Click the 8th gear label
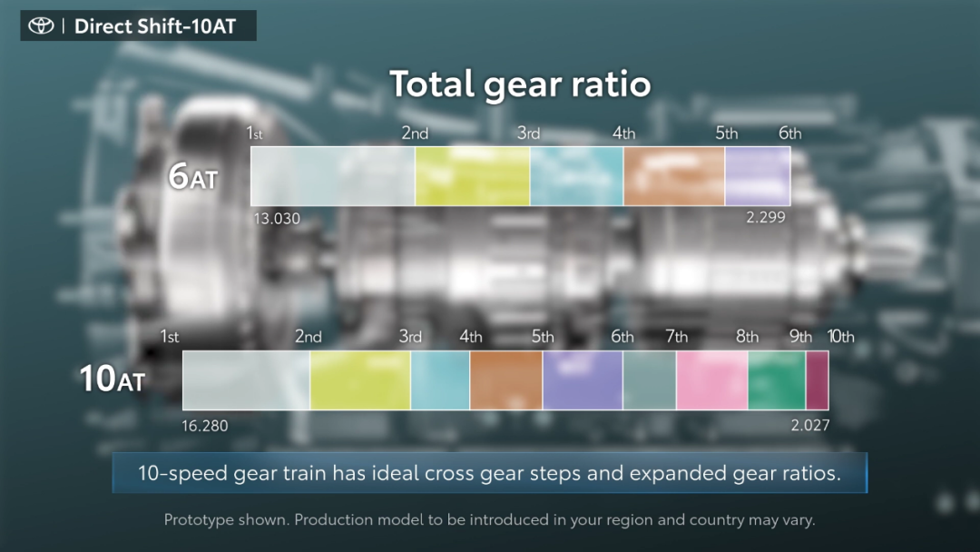 [x=747, y=337]
